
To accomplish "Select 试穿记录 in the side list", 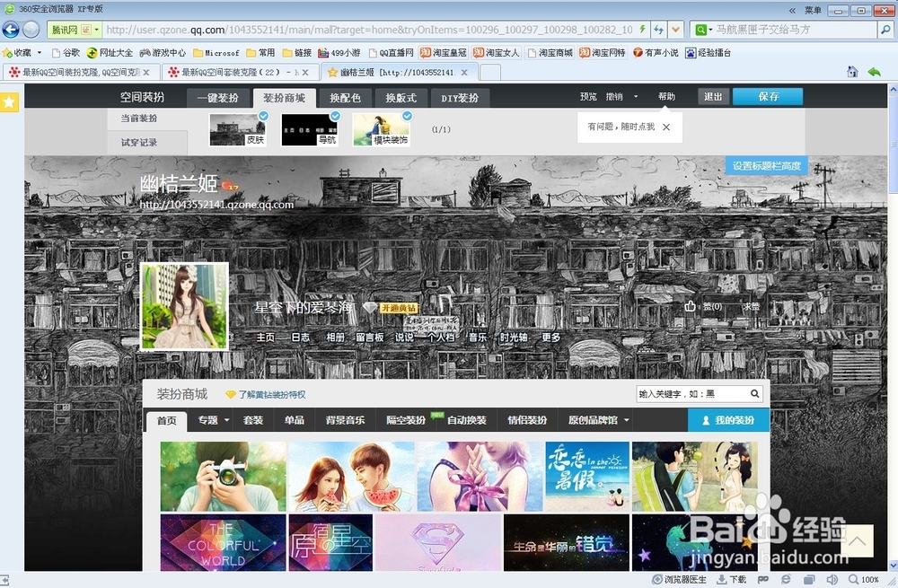I will click(x=138, y=142).
